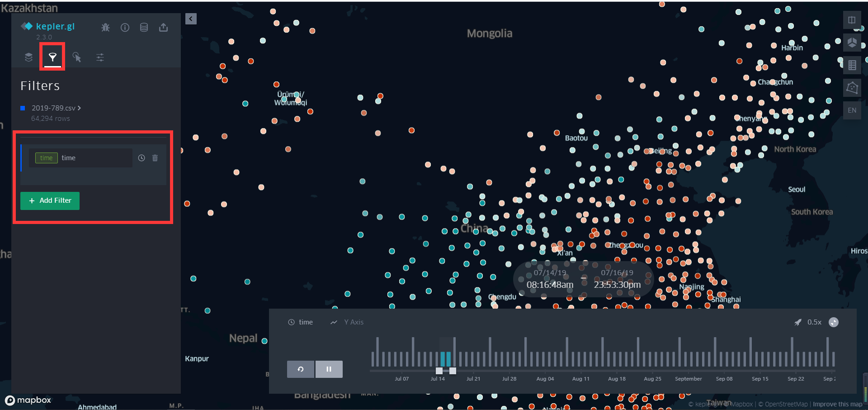Click the share/export icon in the header

[x=163, y=27]
